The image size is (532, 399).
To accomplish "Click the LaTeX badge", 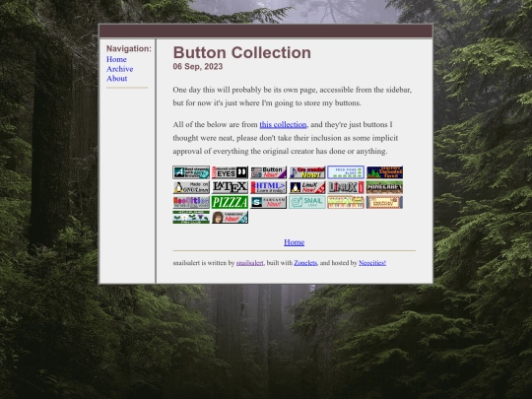I will coord(230,187).
